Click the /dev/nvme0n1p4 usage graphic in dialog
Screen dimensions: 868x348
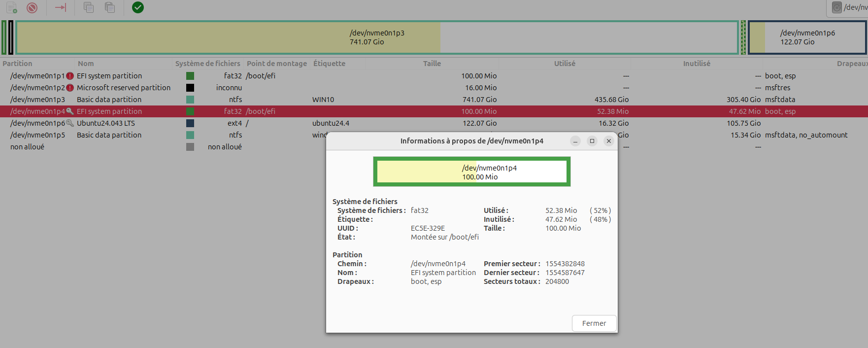point(472,172)
